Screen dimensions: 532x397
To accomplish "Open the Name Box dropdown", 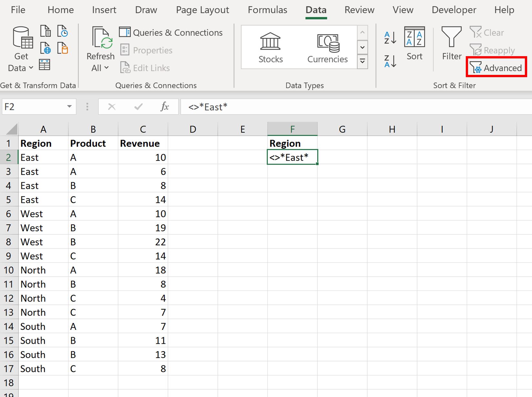I will coord(69,107).
